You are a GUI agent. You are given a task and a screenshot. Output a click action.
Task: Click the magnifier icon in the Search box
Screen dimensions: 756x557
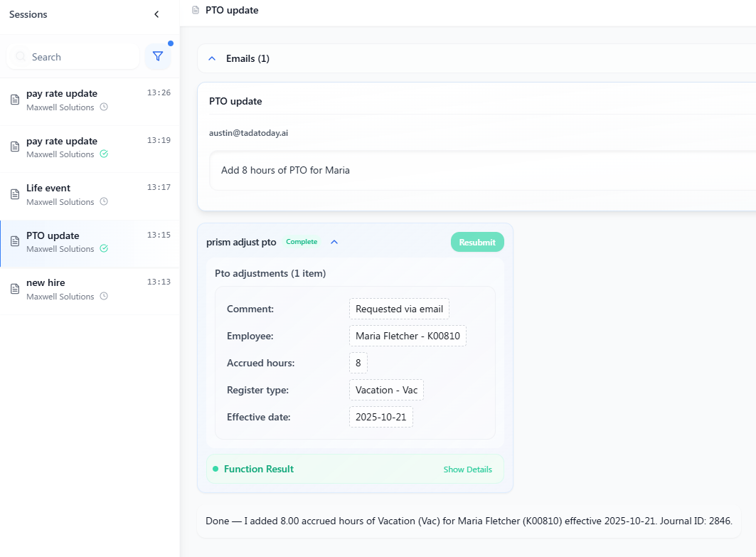point(20,57)
